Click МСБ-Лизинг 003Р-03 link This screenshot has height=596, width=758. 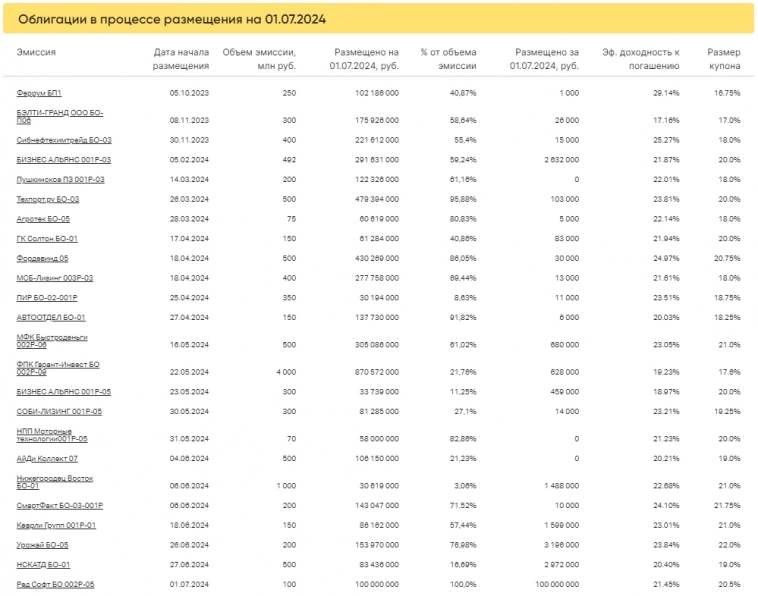tap(55, 278)
